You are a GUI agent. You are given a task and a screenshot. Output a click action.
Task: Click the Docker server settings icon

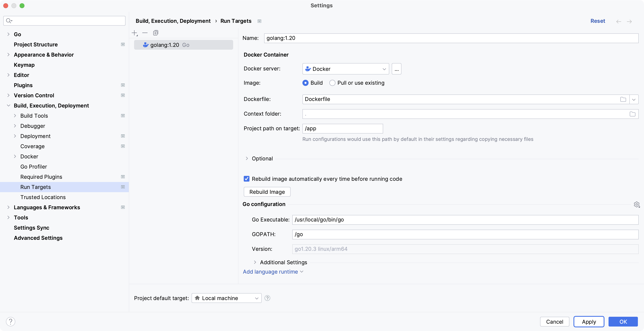pos(396,69)
